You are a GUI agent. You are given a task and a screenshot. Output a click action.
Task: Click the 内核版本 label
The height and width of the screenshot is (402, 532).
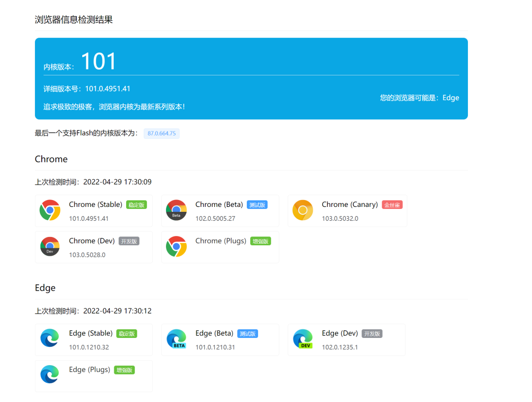59,67
